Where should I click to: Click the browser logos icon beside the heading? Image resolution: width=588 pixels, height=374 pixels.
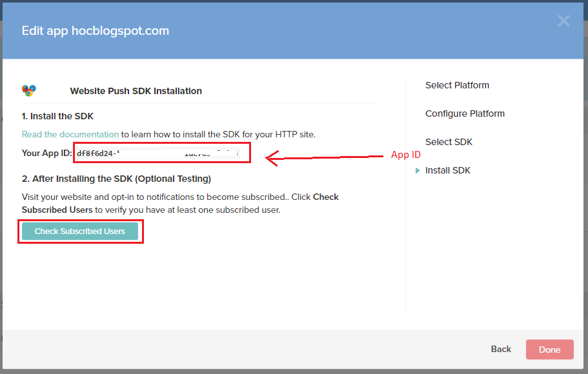pyautogui.click(x=29, y=90)
